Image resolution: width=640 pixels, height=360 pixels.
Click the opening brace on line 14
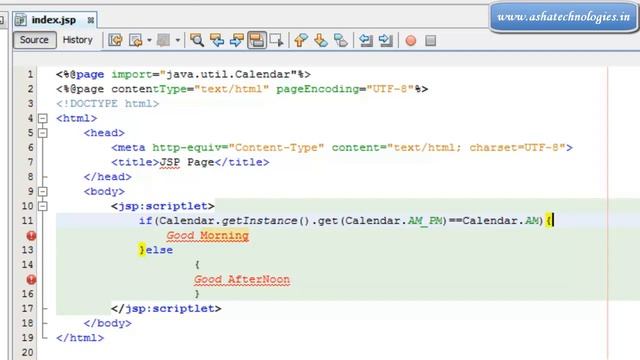click(197, 265)
